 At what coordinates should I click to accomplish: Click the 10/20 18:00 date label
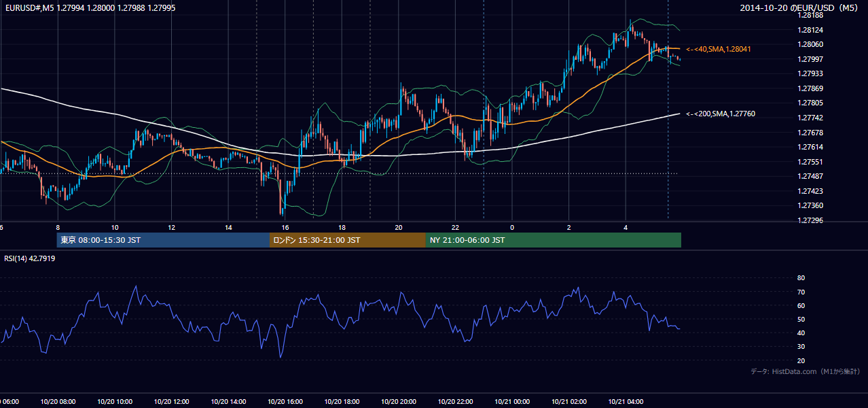(x=342, y=402)
